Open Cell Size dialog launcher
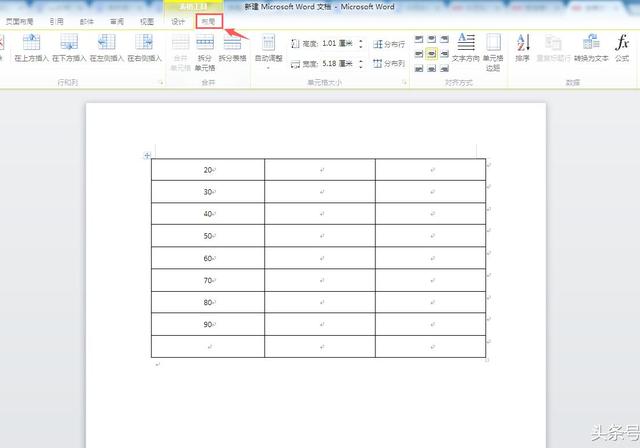640x448 pixels. point(402,82)
